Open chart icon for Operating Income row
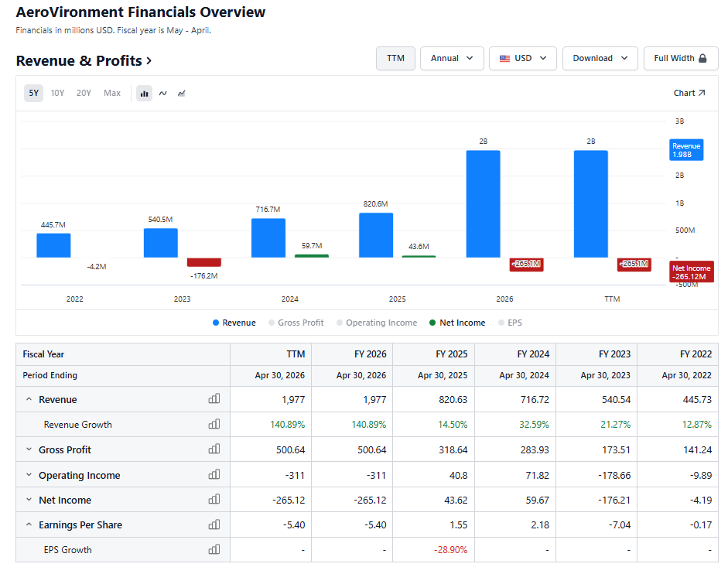The height and width of the screenshot is (574, 728). 214,475
